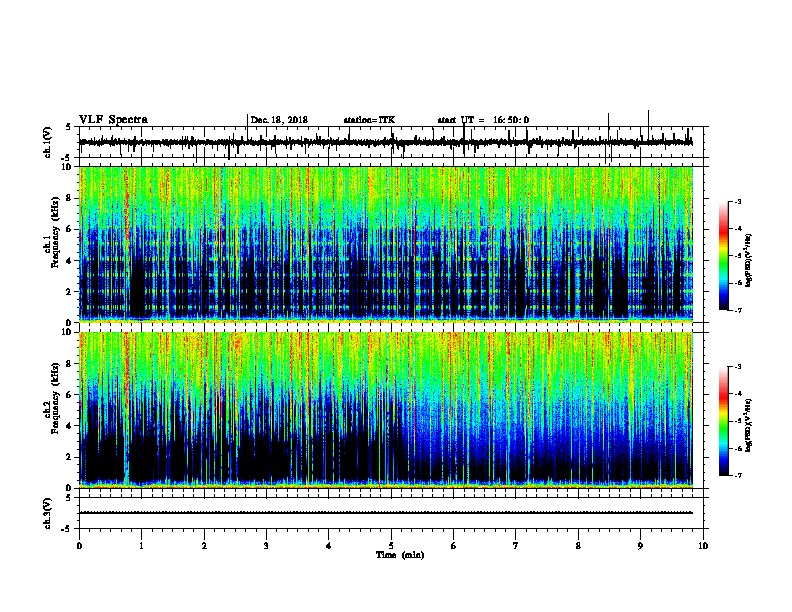The height and width of the screenshot is (612, 792).
Task: Click the time axis tick label "1"
Action: [141, 546]
